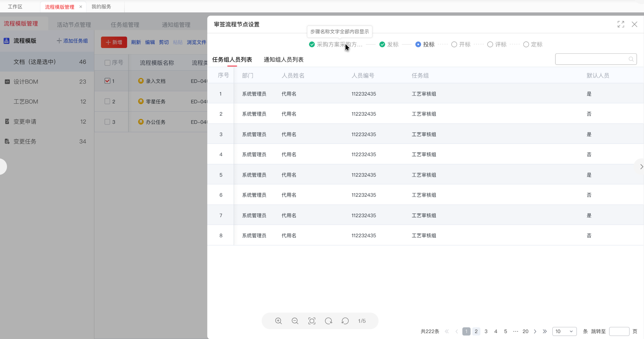Expand the collapsed right-side panel chevron

(641, 166)
